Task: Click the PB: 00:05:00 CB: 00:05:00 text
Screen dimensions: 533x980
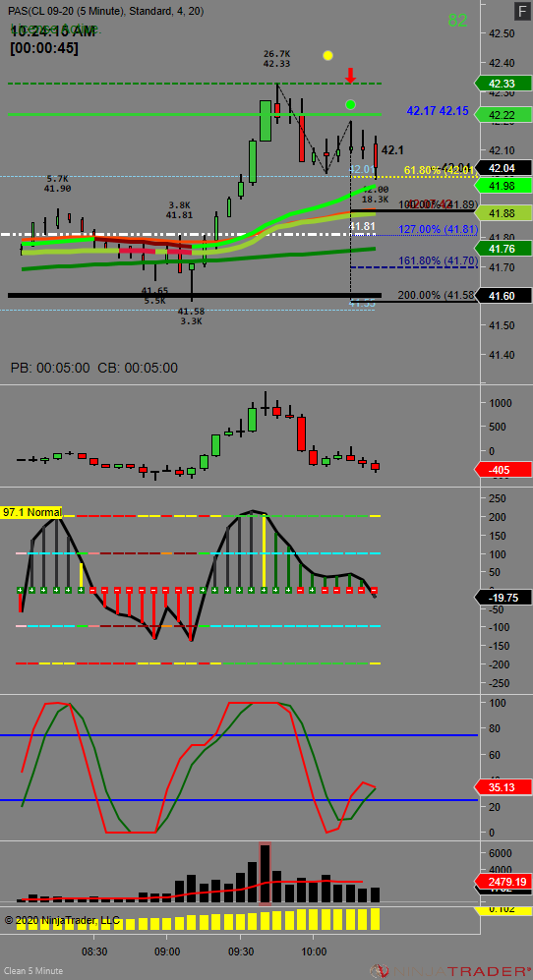Action: point(93,369)
